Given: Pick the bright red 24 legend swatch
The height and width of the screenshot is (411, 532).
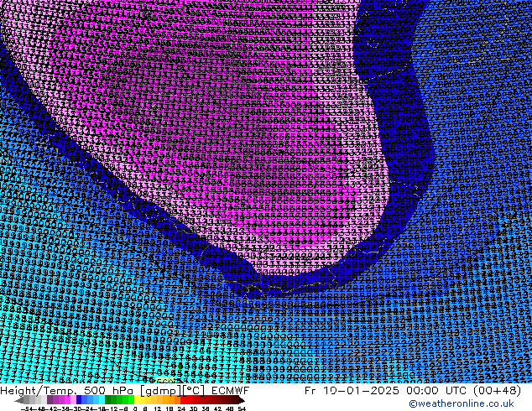Looking at the screenshot, I should (x=183, y=399).
